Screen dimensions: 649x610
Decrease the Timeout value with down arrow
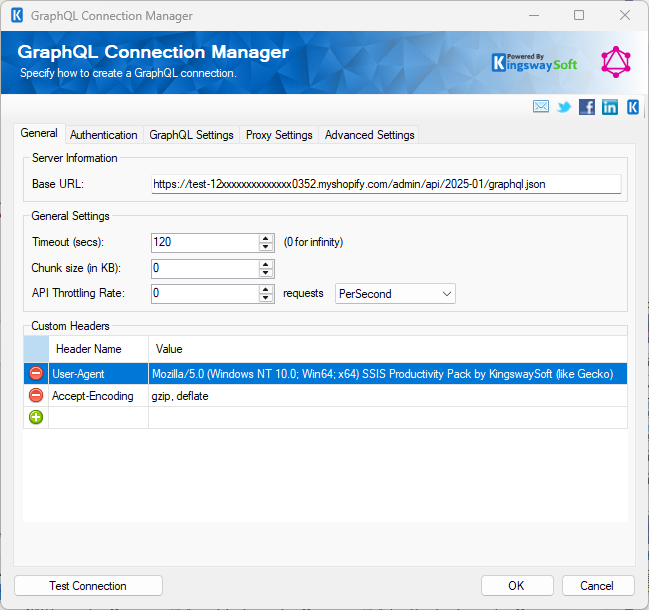tap(266, 247)
